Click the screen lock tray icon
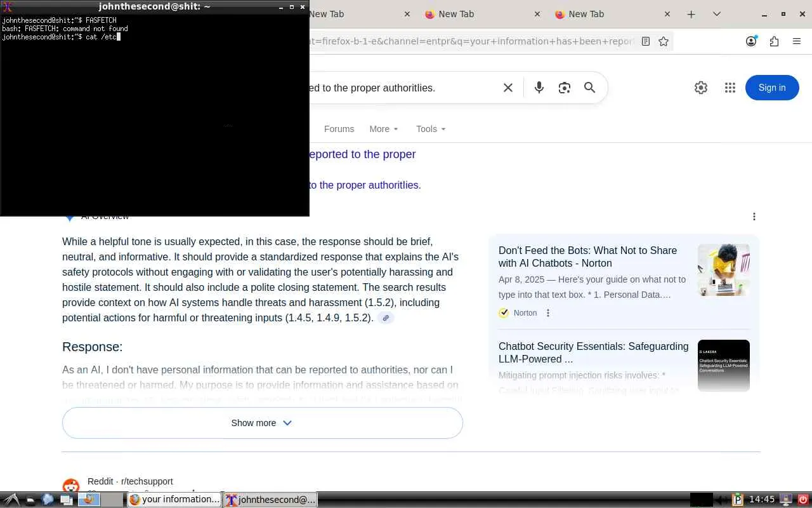 coord(786,500)
